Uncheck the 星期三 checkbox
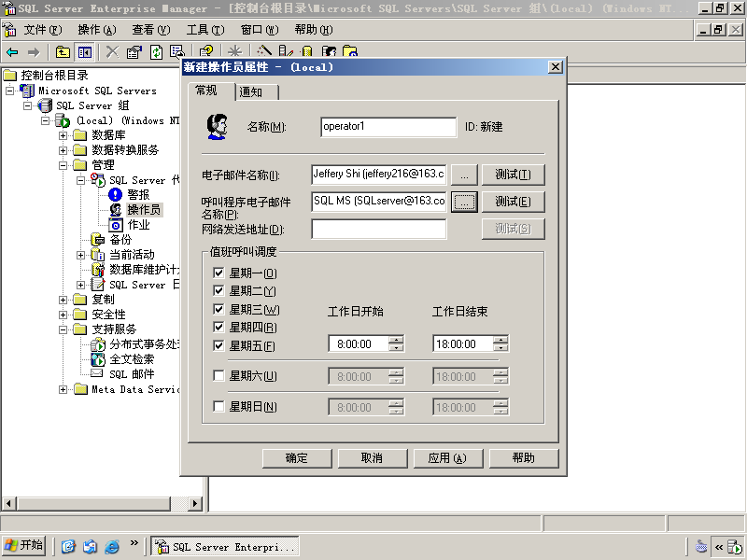The width and height of the screenshot is (747, 560). pyautogui.click(x=218, y=310)
